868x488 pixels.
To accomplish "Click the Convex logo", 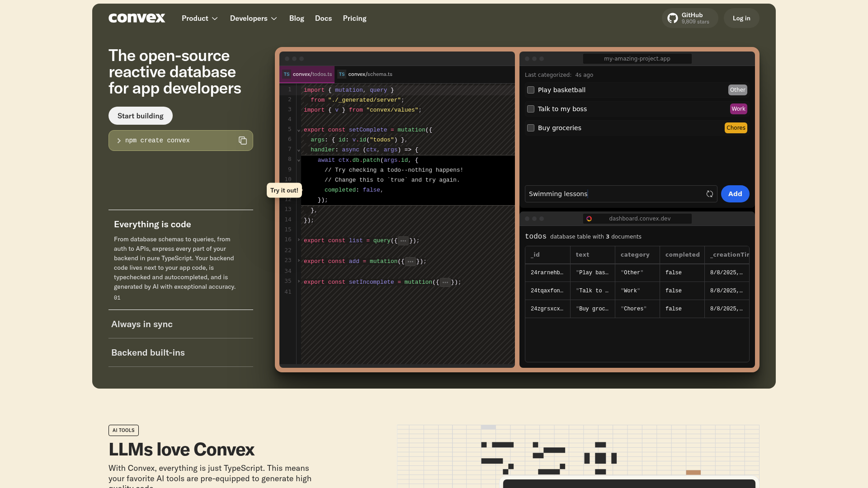I will point(137,18).
